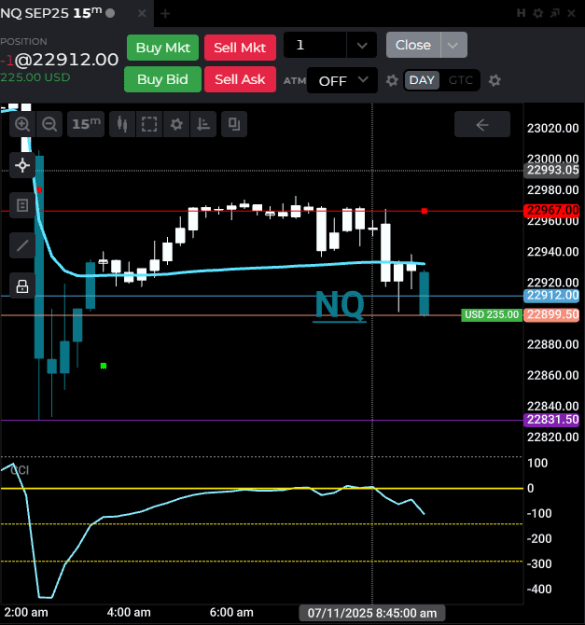Click the blue 22912.00 position price label
The height and width of the screenshot is (625, 585).
[552, 295]
